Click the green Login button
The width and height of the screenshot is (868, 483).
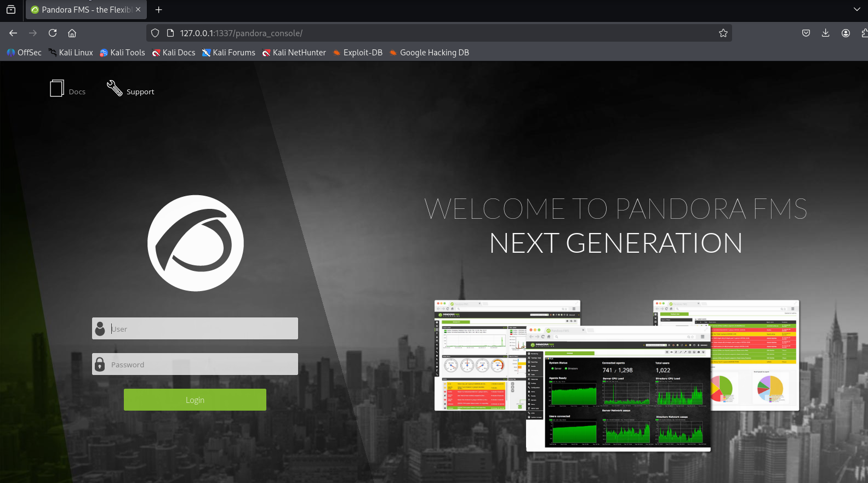195,400
